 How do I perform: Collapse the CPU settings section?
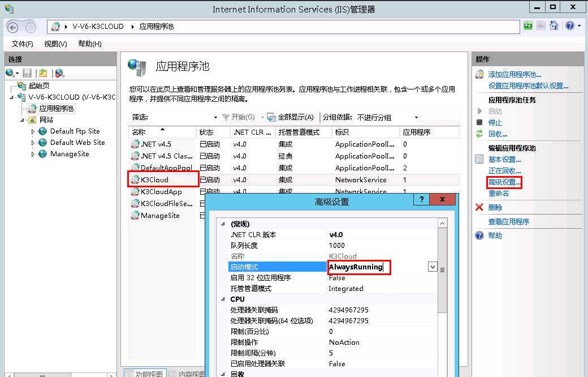[x=223, y=299]
